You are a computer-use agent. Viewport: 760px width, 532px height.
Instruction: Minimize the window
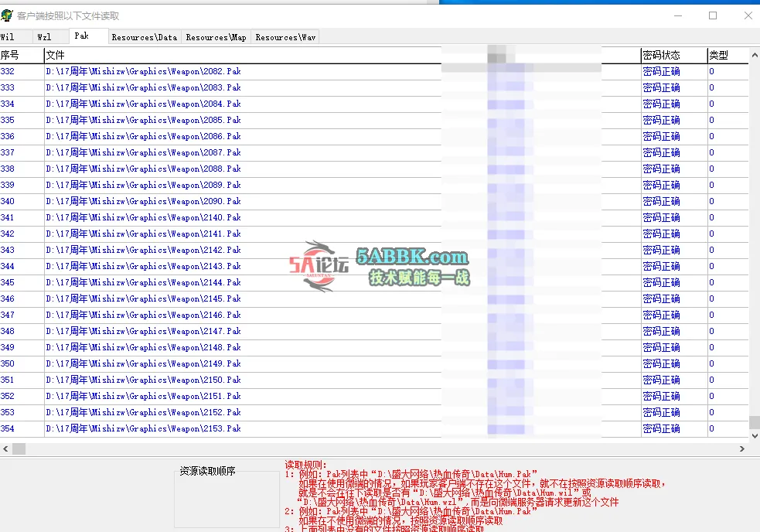coord(677,15)
